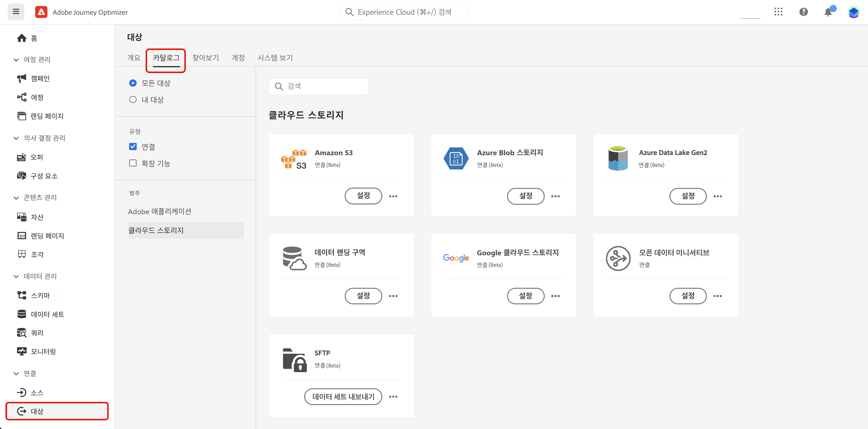
Task: Click 설정 button on Google 클라우드 스토리지 card
Action: (x=525, y=296)
